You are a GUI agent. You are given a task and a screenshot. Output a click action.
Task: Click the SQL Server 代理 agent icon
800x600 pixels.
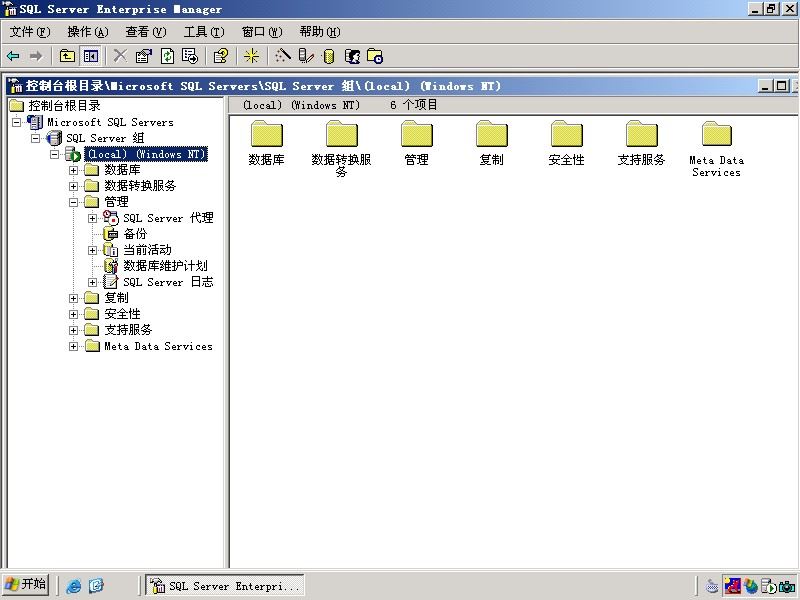(x=111, y=218)
